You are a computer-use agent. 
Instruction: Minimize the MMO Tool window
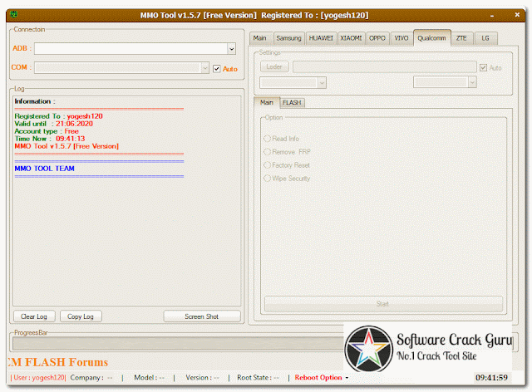[492, 15]
